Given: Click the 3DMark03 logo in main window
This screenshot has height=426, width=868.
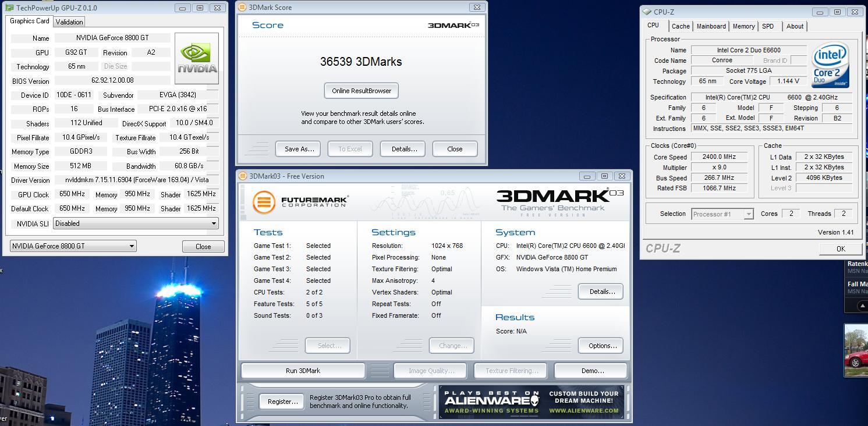Looking at the screenshot, I should pos(559,201).
